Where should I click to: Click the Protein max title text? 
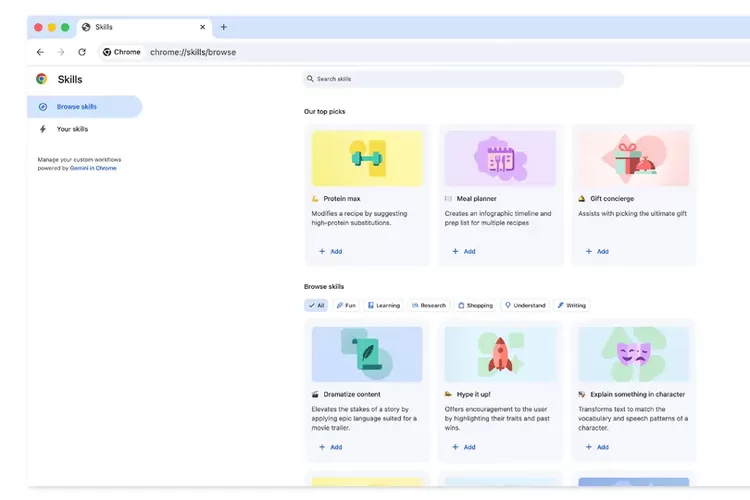tap(342, 199)
